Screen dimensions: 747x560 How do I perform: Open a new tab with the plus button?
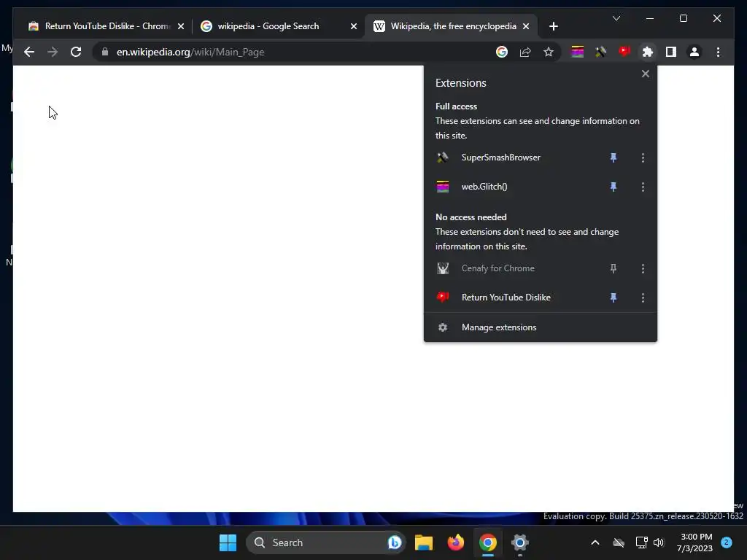[553, 26]
